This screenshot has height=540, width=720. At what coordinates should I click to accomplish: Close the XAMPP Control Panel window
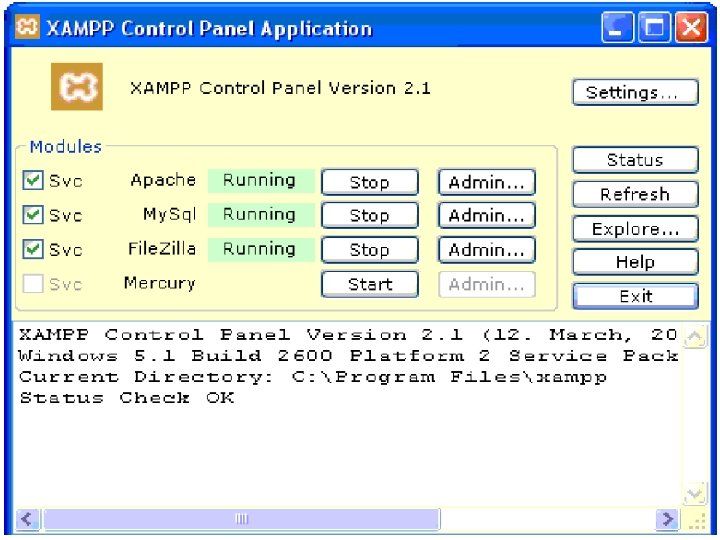click(x=691, y=27)
